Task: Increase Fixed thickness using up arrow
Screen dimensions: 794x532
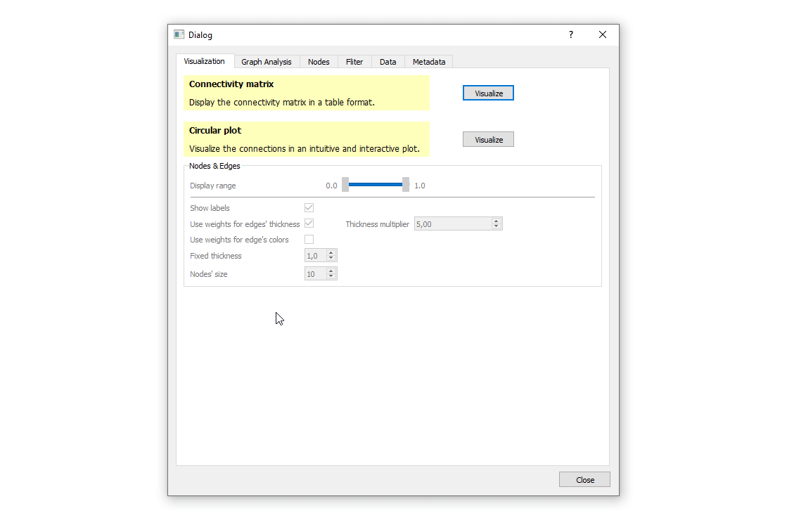Action: pos(331,253)
